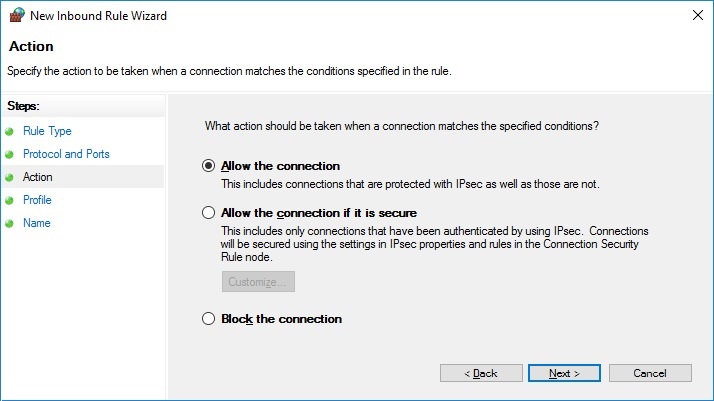The width and height of the screenshot is (714, 401).
Task: Select the "Allow the connection" radio button
Action: pos(208,166)
